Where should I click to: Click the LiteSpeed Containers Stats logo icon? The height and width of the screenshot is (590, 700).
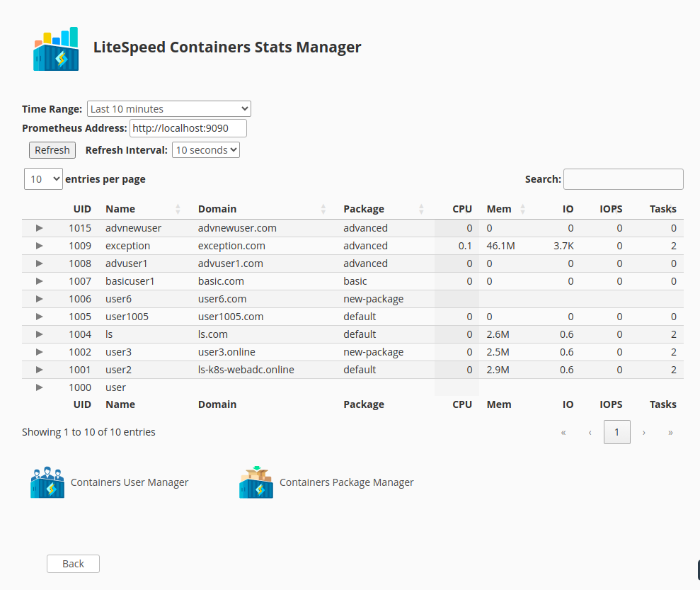pos(56,49)
